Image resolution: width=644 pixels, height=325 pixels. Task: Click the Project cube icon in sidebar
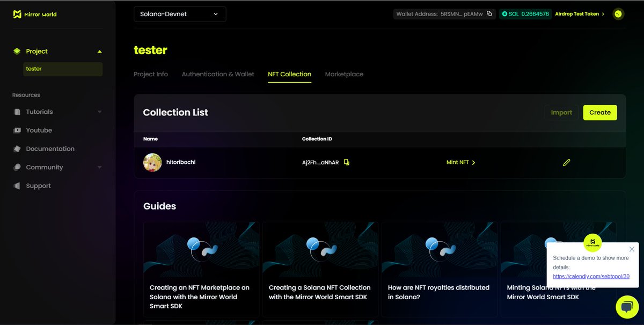coord(17,51)
